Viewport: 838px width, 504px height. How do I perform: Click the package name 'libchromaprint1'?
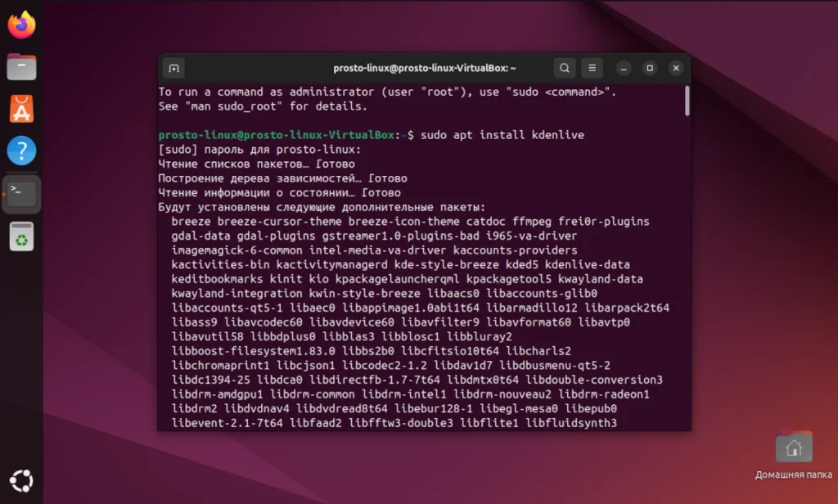pyautogui.click(x=220, y=366)
